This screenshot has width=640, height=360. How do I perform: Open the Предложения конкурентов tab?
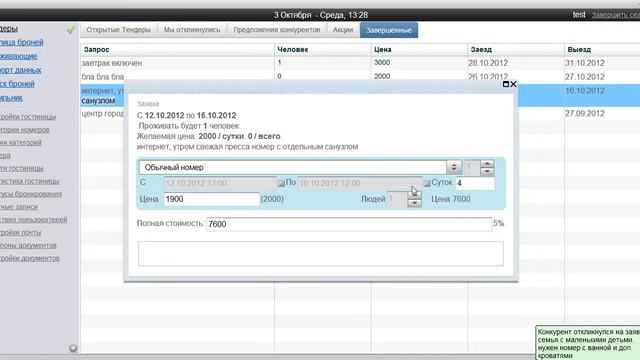[x=276, y=30]
